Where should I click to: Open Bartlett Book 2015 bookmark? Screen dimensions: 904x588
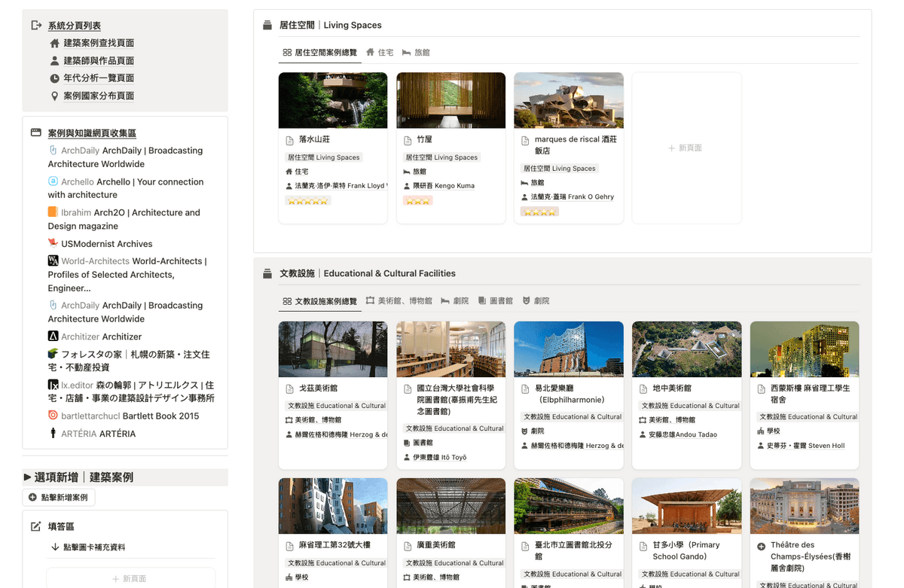pos(160,416)
